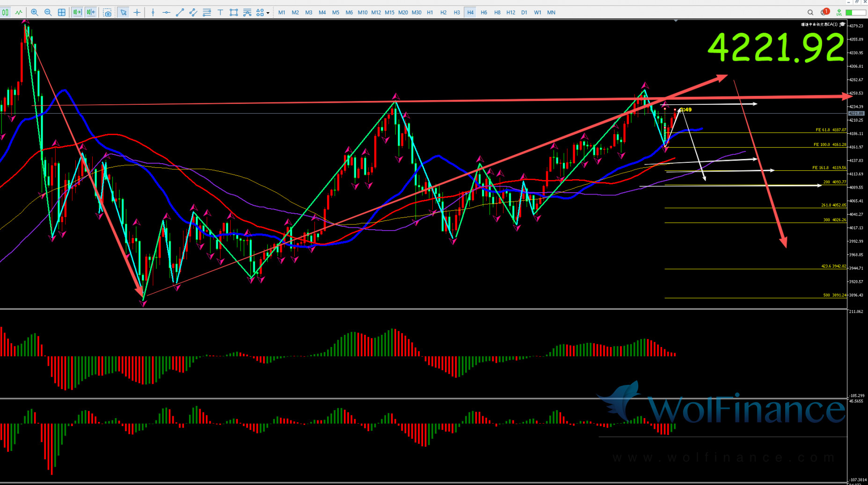Select the H1 timeframe
The image size is (868, 485).
430,13
